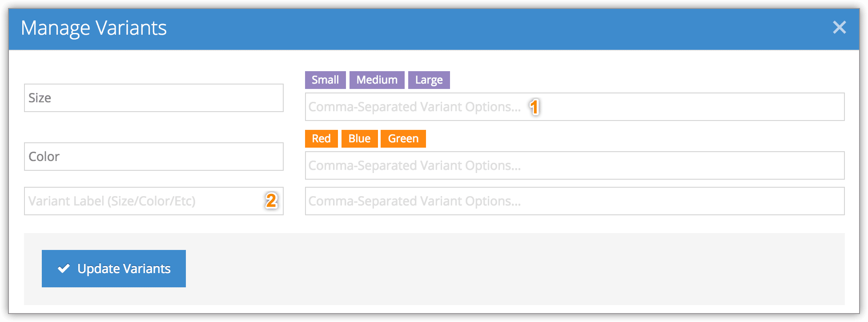The image size is (868, 322).
Task: Click the checkmark icon on Update Variants
Action: point(64,268)
